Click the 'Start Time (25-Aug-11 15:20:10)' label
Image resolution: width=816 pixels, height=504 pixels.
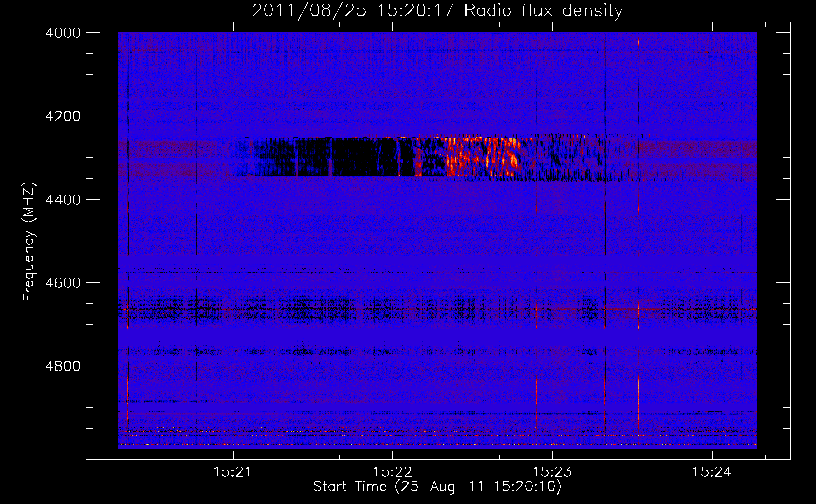click(437, 487)
